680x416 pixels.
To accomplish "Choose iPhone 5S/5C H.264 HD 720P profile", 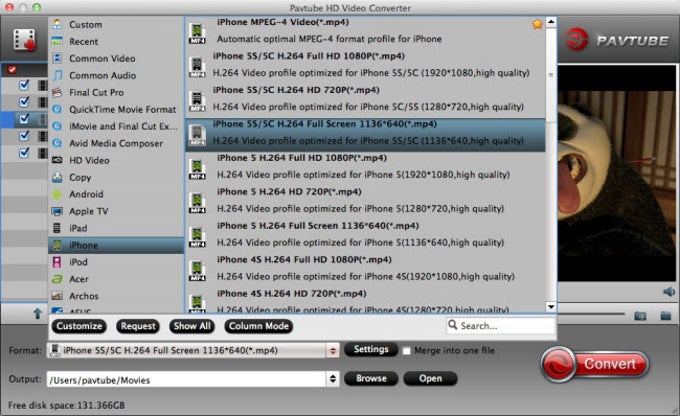I will [365, 98].
